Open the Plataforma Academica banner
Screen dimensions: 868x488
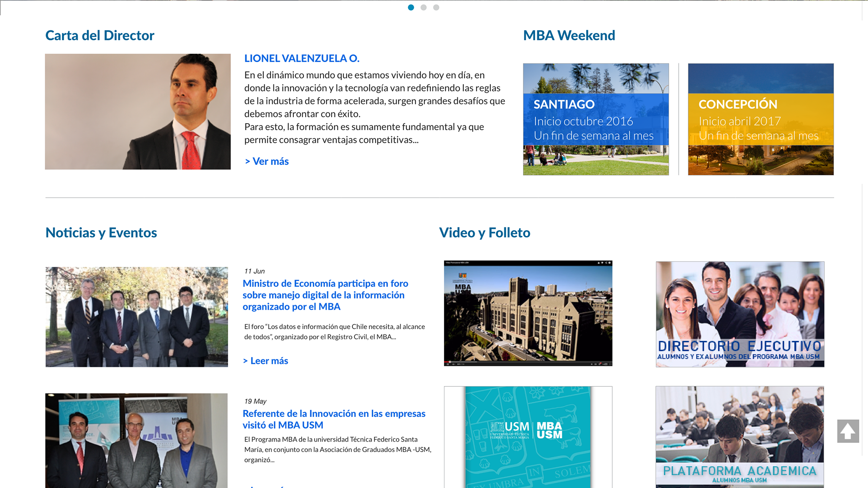[x=740, y=437]
